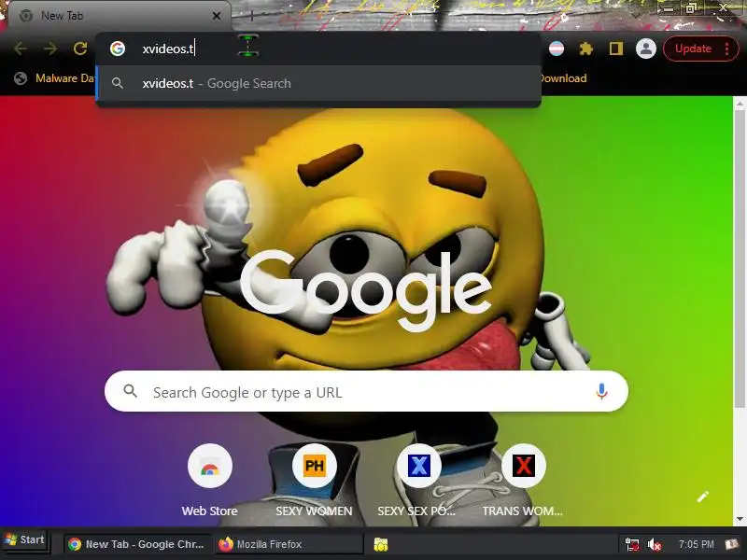Click the browser forward arrow
The width and height of the screenshot is (747, 560).
click(x=50, y=49)
